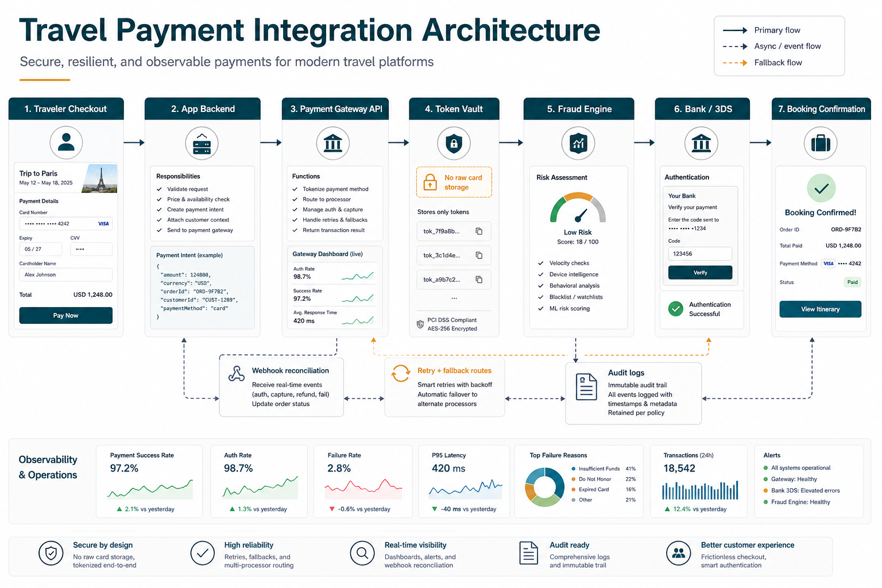This screenshot has width=882, height=588.
Task: Select the 7. Booking Confirmation header
Action: tap(821, 109)
